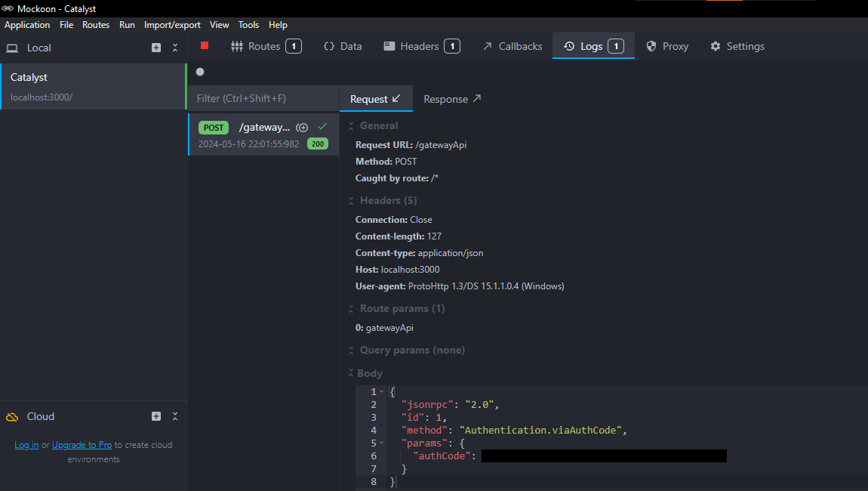Add a new local environment
This screenshot has width=868, height=491.
click(x=156, y=48)
